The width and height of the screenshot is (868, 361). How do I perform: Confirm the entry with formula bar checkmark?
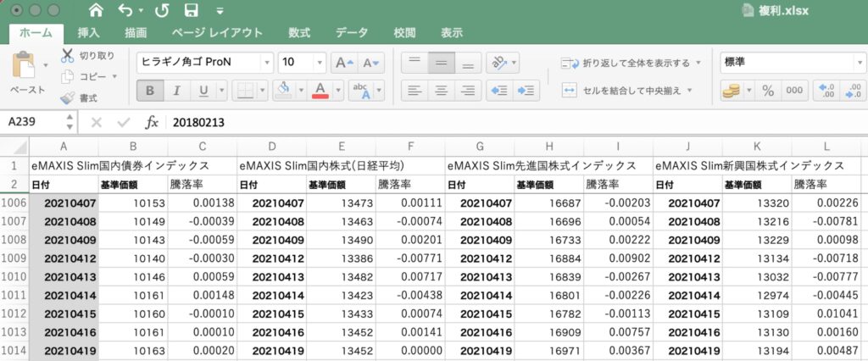[124, 122]
